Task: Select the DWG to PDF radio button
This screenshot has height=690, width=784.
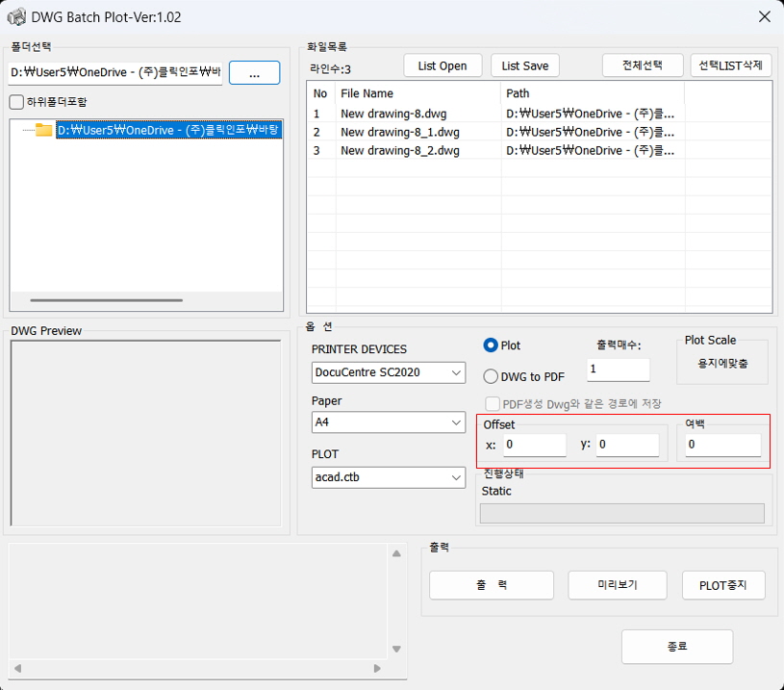Action: pos(491,377)
